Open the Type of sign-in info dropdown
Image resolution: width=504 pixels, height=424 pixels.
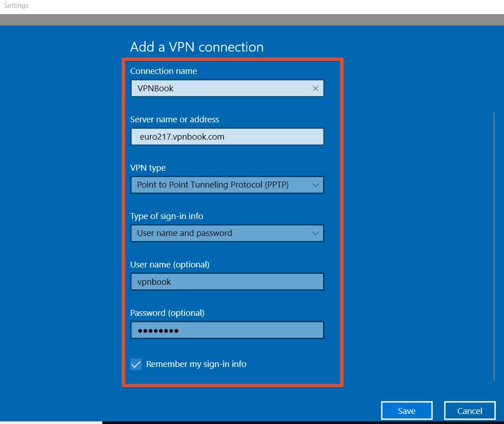(227, 233)
